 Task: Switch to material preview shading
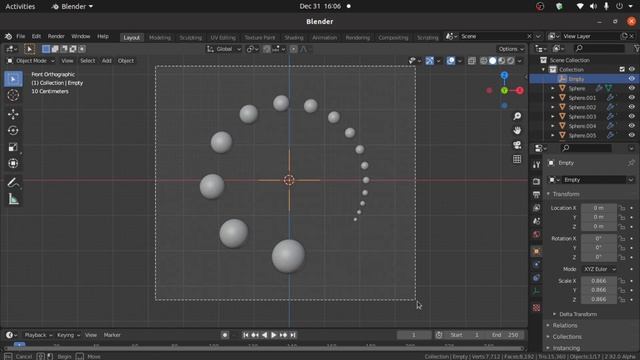click(502, 61)
